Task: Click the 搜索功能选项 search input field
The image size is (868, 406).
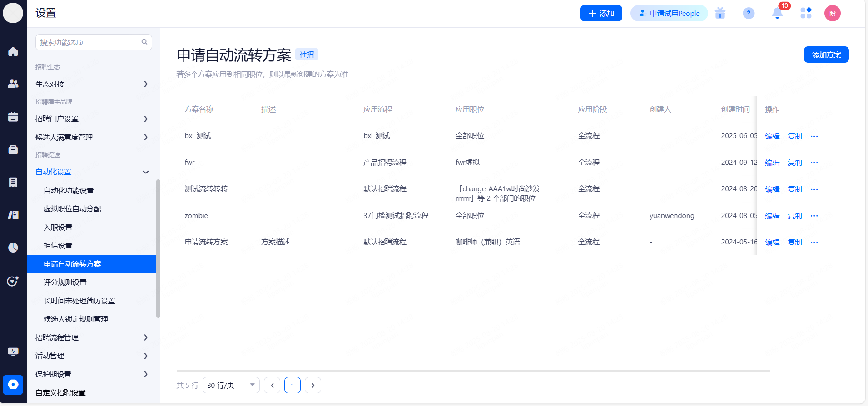Action: 89,42
